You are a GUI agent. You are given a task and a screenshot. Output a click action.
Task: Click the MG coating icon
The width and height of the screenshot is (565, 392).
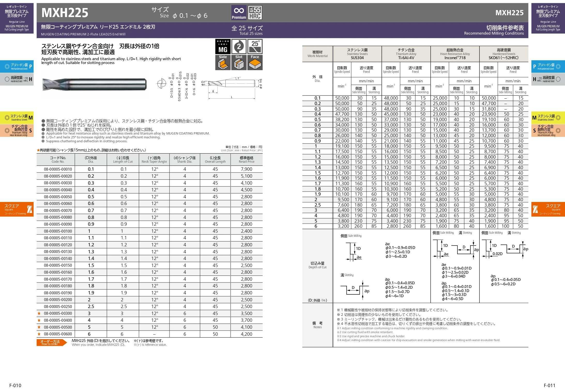click(x=223, y=46)
